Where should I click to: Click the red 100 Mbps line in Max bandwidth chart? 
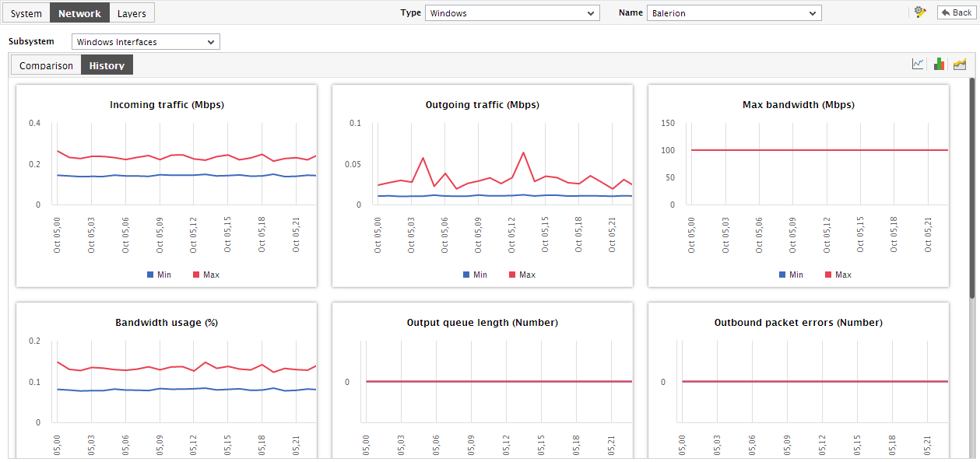tap(820, 149)
